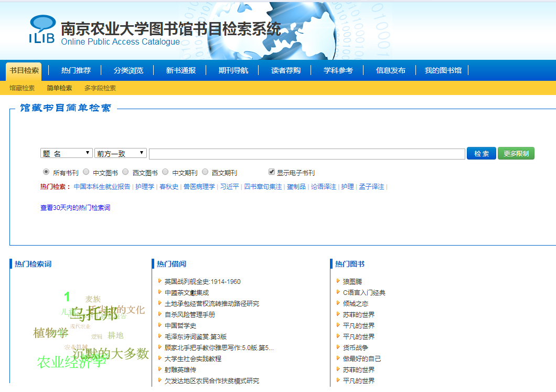Open 中国哲学史 in the 热门借阅 list

180,326
